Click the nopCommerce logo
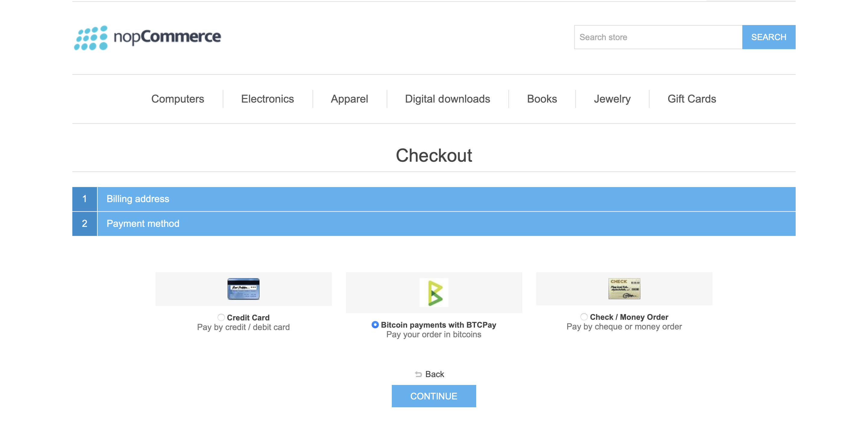 tap(147, 37)
